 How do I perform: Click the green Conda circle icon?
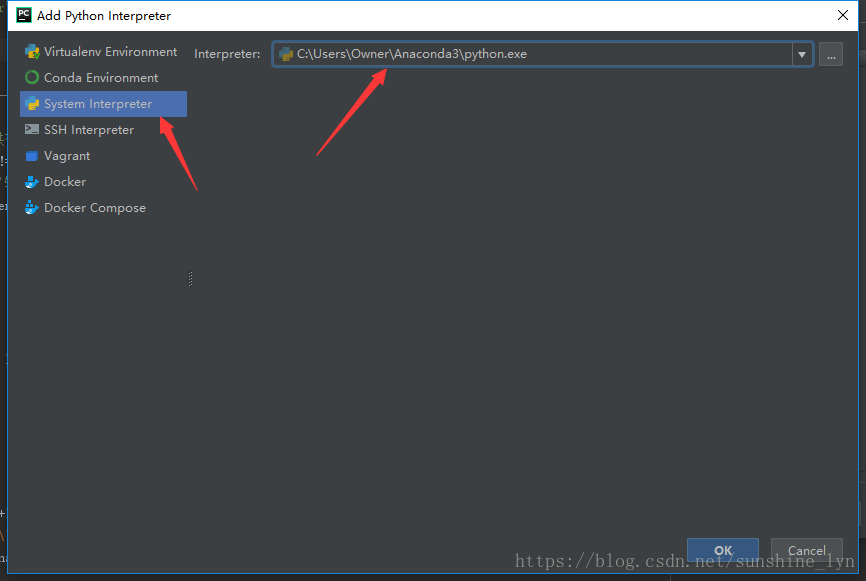click(x=32, y=77)
